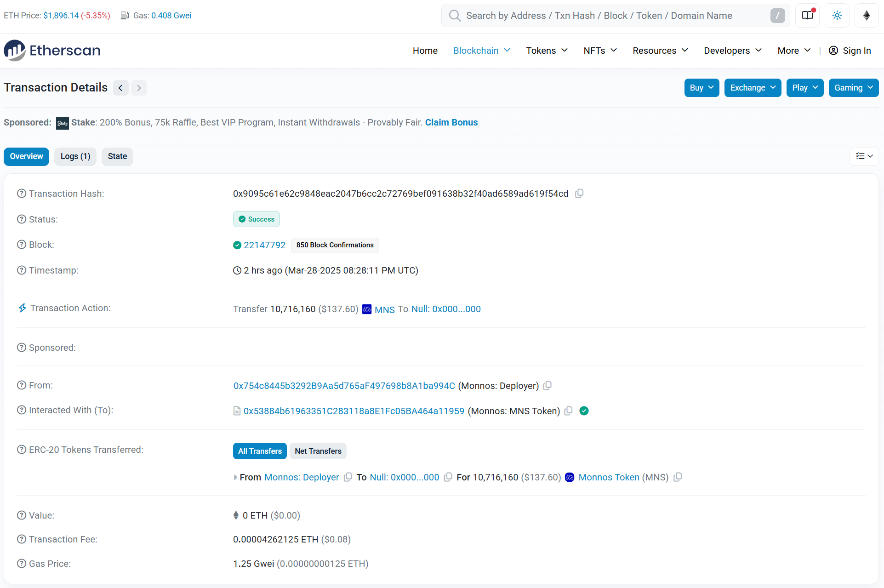This screenshot has height=588, width=884.
Task: Click the Block help icon
Action: pyautogui.click(x=22, y=245)
